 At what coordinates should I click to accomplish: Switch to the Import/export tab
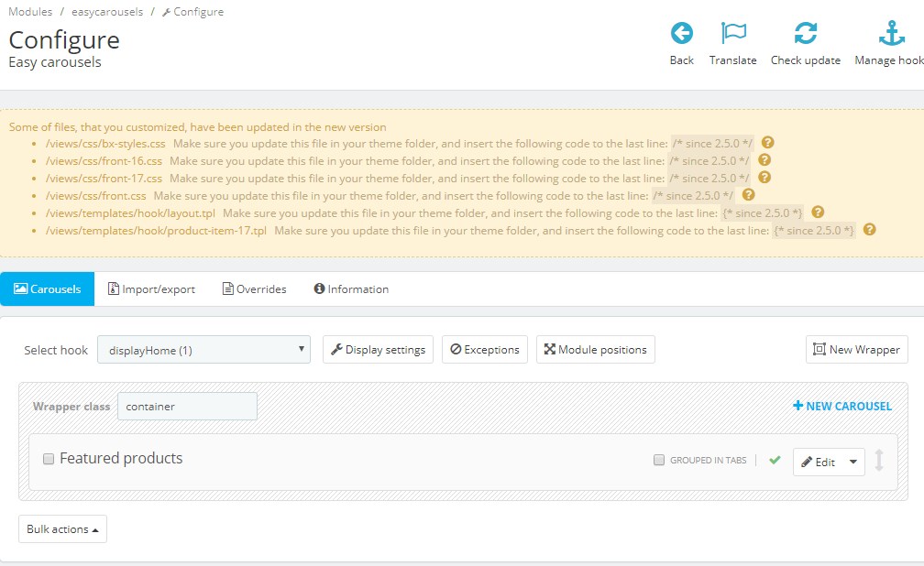(x=151, y=289)
